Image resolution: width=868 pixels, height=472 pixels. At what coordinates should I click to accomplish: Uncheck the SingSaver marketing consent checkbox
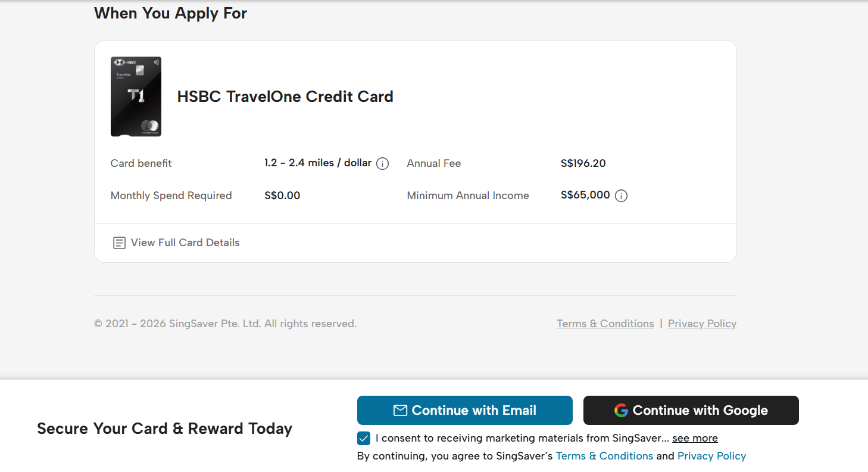(363, 438)
